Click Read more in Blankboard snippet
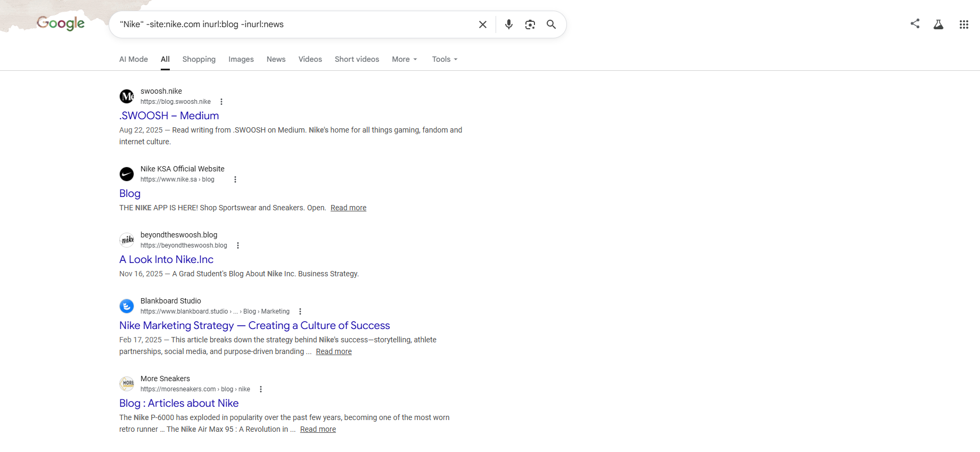 [334, 351]
